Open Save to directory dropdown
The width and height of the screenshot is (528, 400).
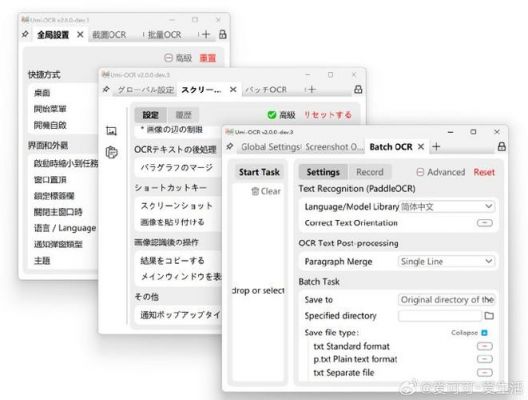coord(447,299)
